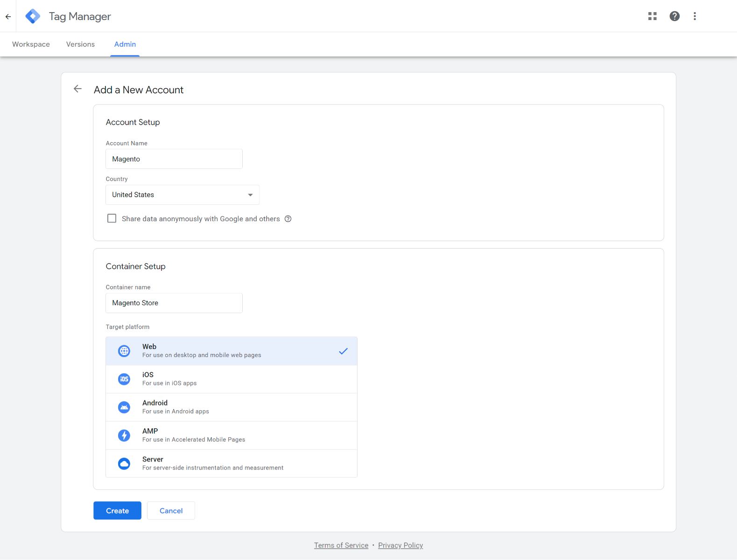
Task: Select the AMP target platform title
Action: 150,431
